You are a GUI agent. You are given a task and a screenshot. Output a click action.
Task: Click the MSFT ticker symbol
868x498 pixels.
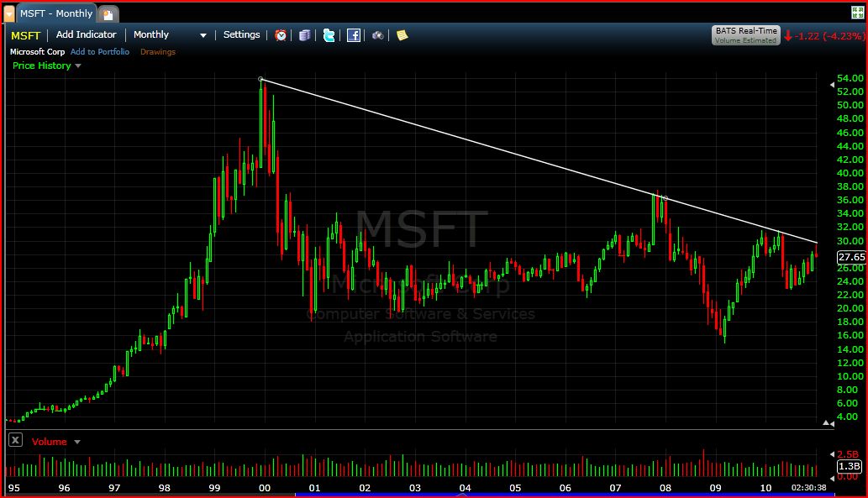click(x=25, y=35)
